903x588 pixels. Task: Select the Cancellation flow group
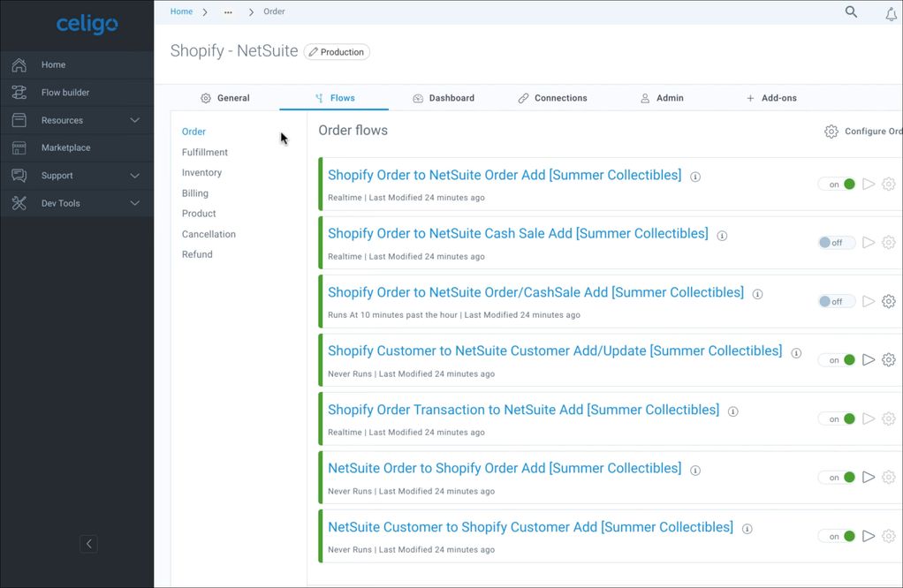tap(209, 234)
